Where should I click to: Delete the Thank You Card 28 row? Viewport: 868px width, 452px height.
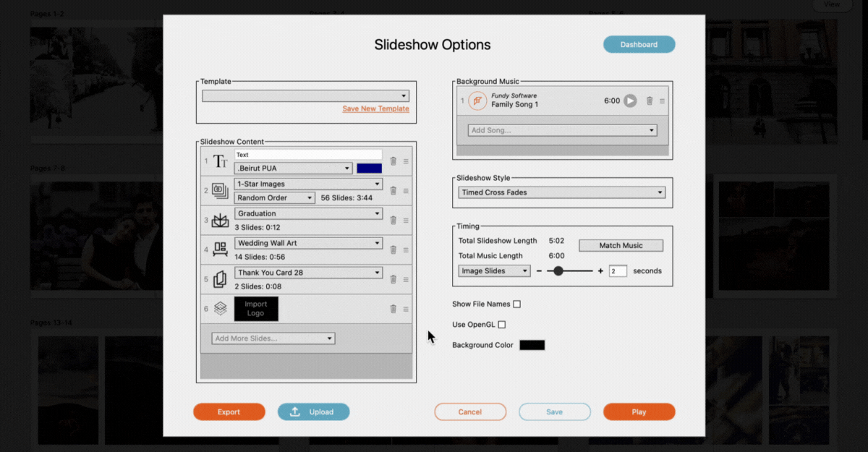click(393, 279)
